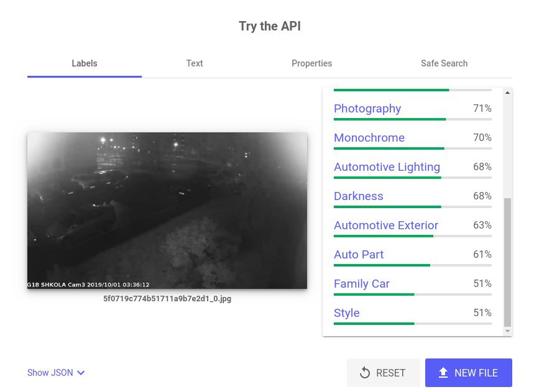The height and width of the screenshot is (392, 534).
Task: Click the 70% value next to Monochrome
Action: pyautogui.click(x=482, y=137)
